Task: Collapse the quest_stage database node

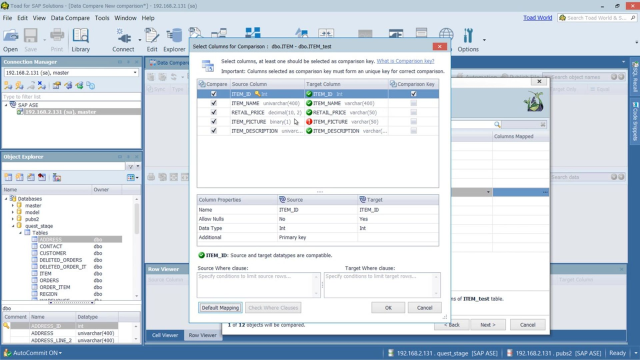Action: pyautogui.click(x=13, y=226)
